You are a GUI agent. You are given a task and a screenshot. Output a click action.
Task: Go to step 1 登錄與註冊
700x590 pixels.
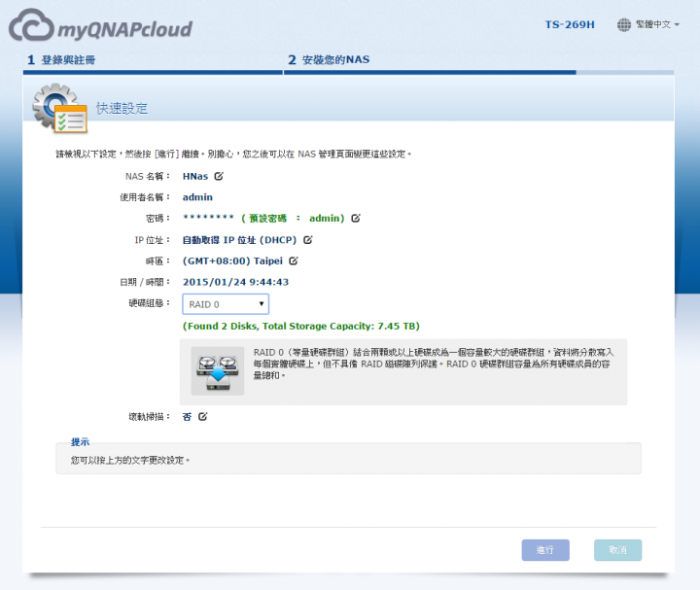click(x=61, y=60)
